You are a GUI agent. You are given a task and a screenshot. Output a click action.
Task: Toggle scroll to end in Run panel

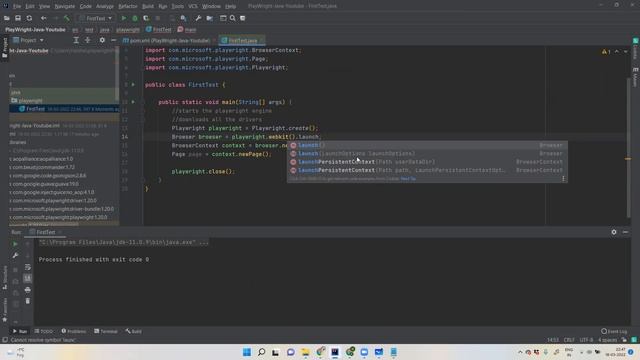pos(27,278)
